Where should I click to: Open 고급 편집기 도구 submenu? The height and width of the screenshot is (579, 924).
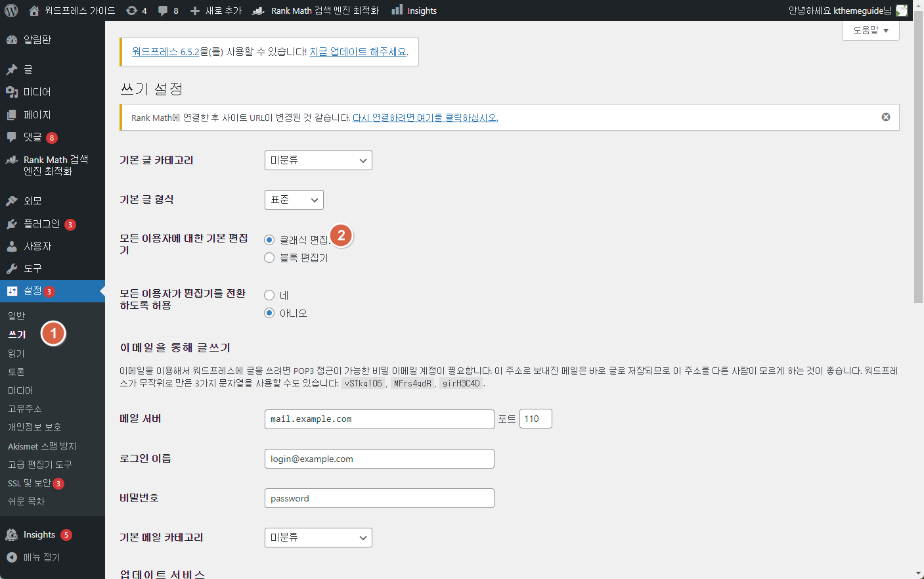(40, 465)
